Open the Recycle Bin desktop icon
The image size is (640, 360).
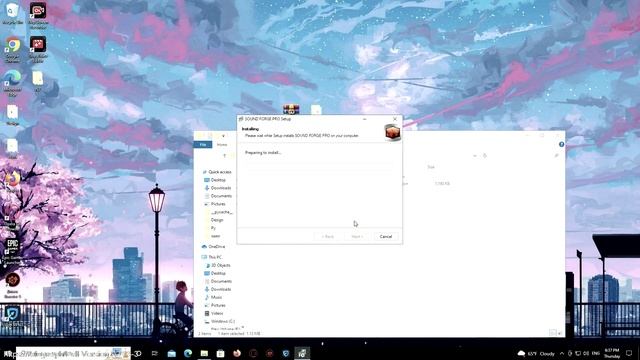pos(13,13)
